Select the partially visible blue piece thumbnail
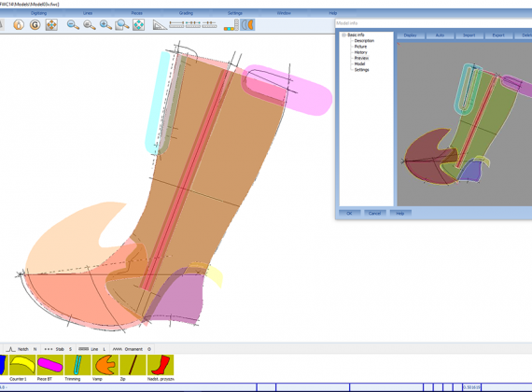Image resolution: width=532 pixels, height=392 pixels. [4, 365]
